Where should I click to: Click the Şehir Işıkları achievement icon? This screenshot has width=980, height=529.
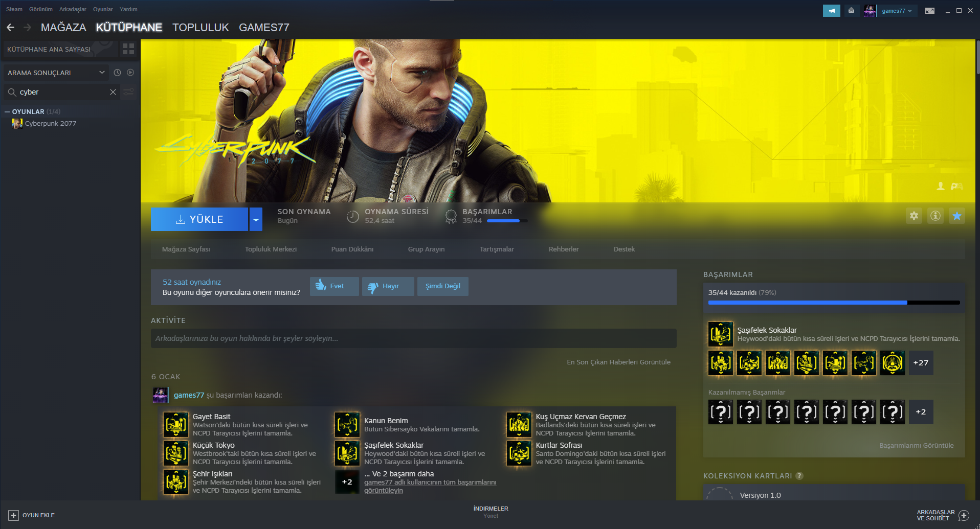coord(176,482)
